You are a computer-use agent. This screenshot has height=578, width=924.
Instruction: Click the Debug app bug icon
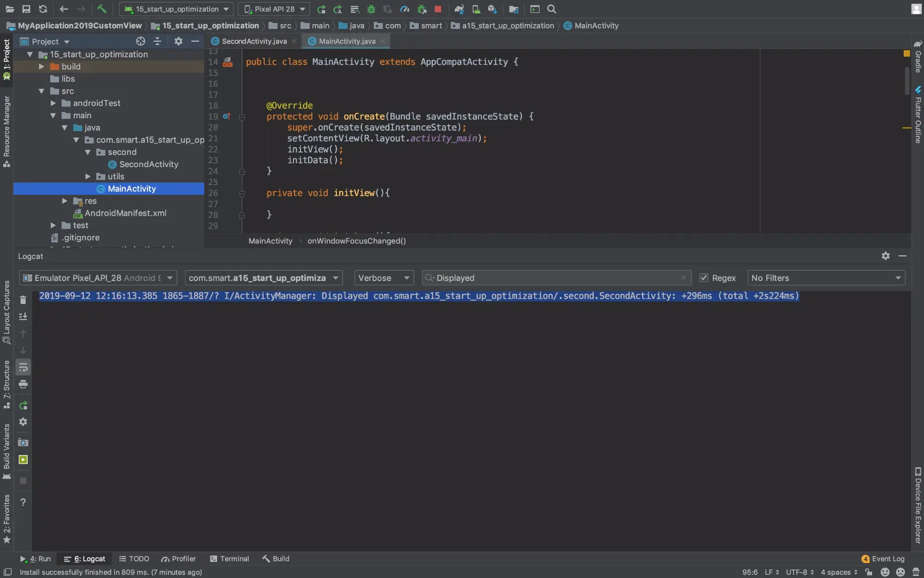tap(371, 9)
